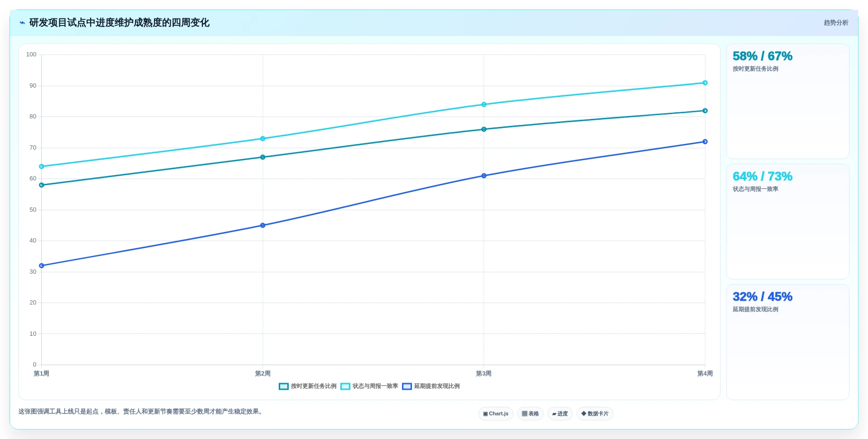Screen dimensions: 868x439
Task: Click the 按时更新任务比例 point at 第2周
Action: 263,157
